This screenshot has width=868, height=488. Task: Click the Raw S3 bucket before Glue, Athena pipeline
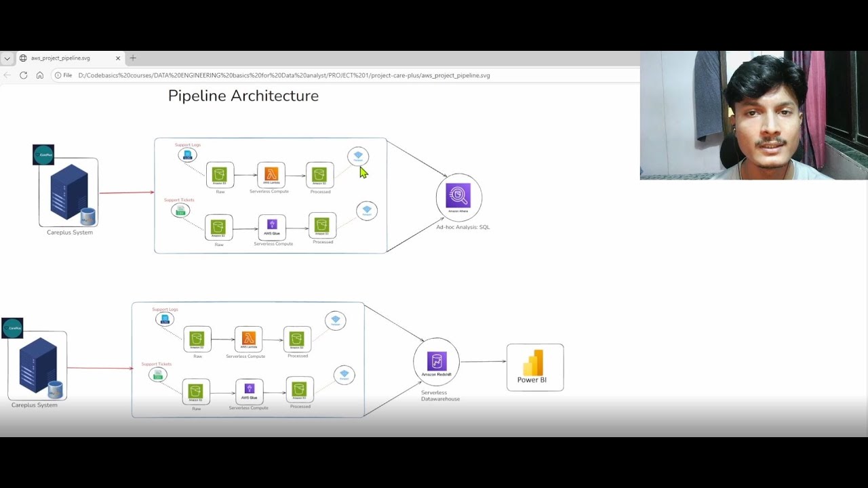pos(218,228)
